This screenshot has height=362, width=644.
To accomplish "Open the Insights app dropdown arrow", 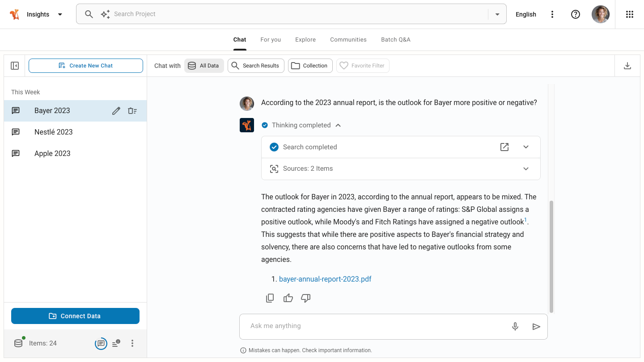I will [x=60, y=14].
